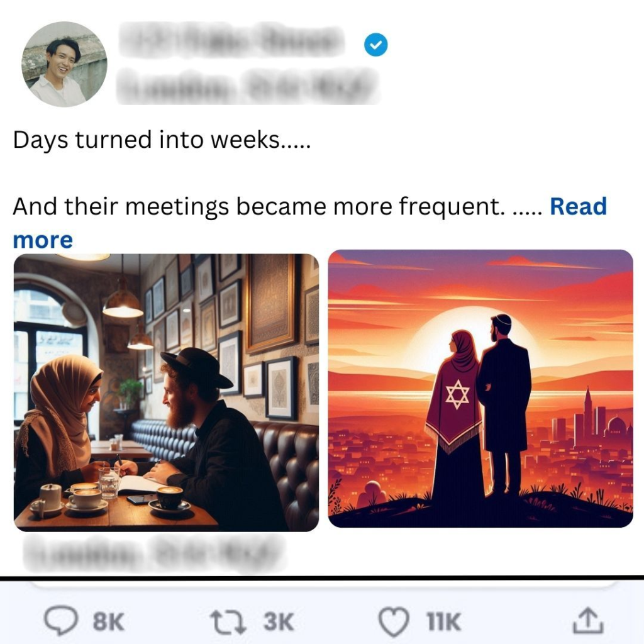Open the poster's profile avatar
The width and height of the screenshot is (644, 644).
(64, 64)
